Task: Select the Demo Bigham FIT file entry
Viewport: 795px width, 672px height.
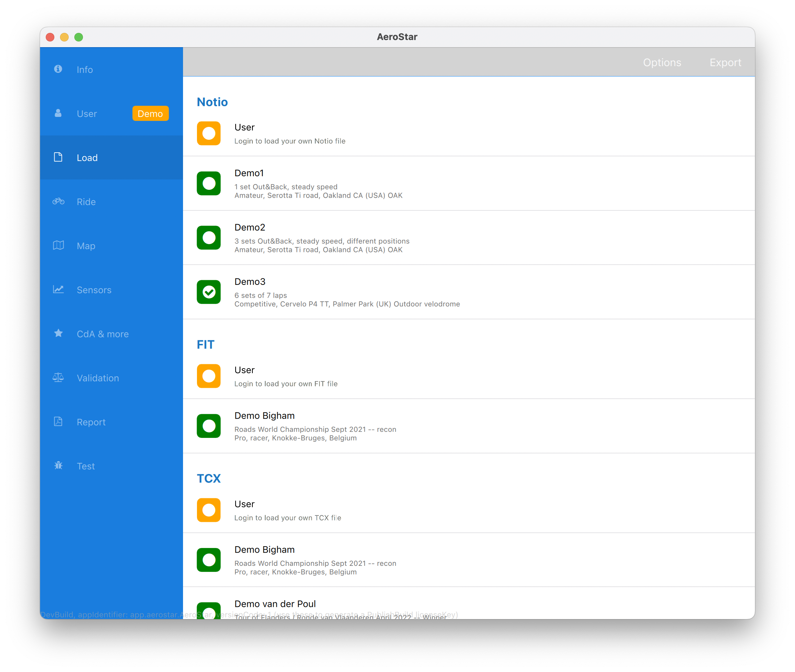Action: 264,416
